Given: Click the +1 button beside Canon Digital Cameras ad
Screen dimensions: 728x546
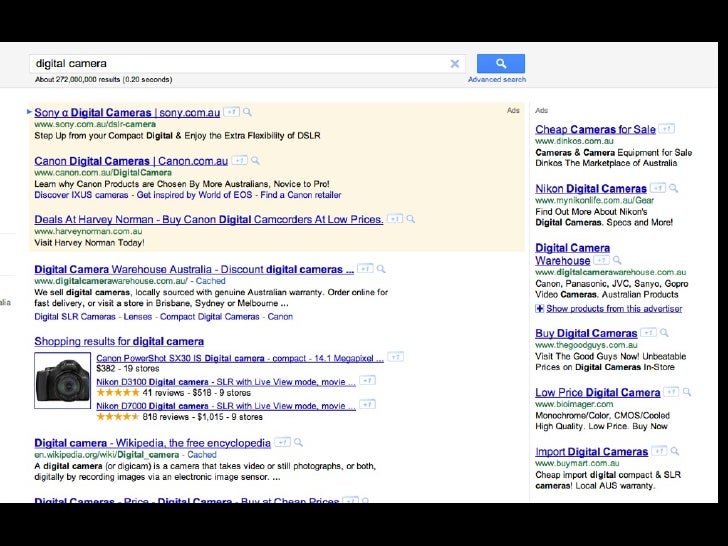Looking at the screenshot, I should point(239,161).
